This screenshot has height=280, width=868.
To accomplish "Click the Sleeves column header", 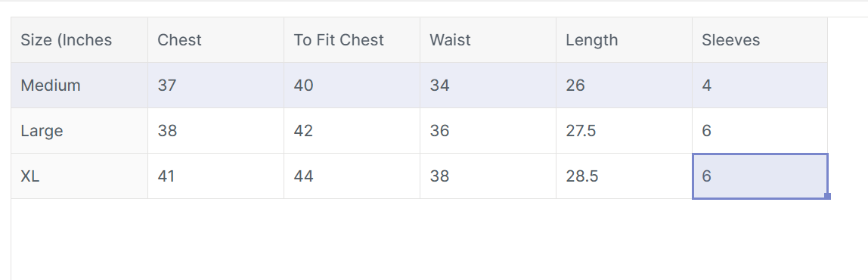I will [x=760, y=40].
